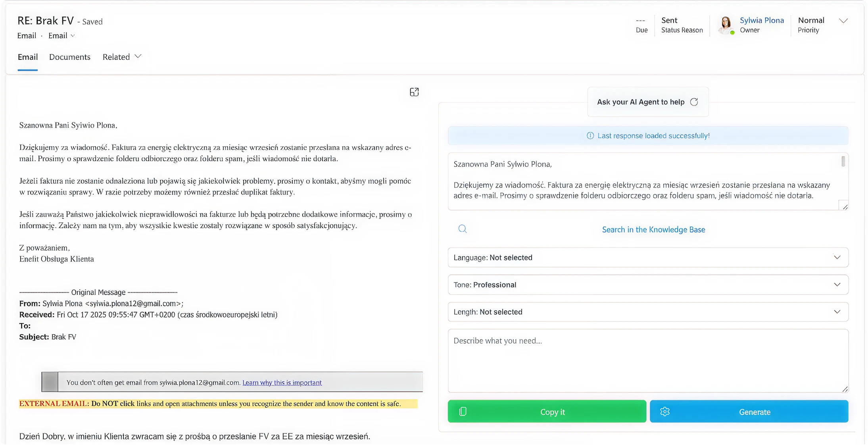Select the Email tab
This screenshot has height=445, width=868.
pyautogui.click(x=28, y=57)
